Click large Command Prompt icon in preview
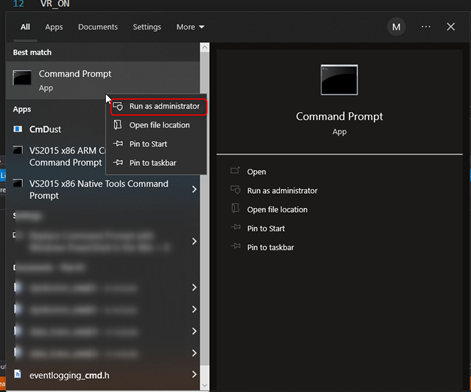The image size is (471, 392). pyautogui.click(x=339, y=80)
